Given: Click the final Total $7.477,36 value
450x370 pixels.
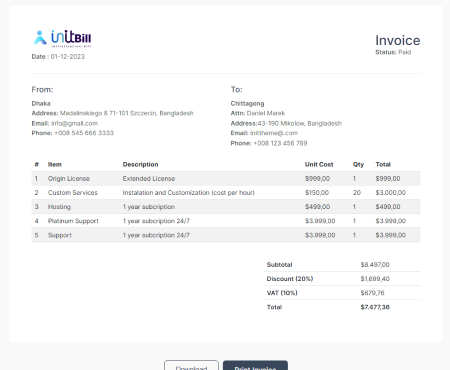Looking at the screenshot, I should coord(375,307).
